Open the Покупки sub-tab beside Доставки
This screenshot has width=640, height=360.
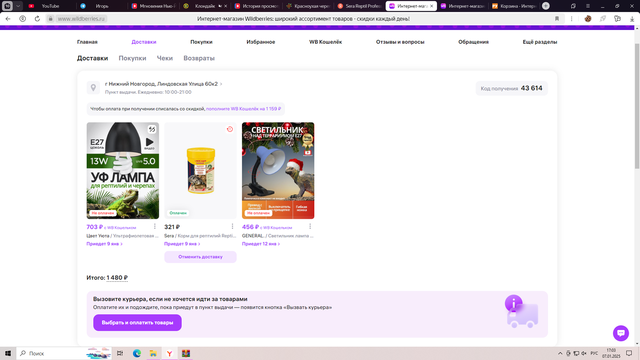tap(132, 58)
